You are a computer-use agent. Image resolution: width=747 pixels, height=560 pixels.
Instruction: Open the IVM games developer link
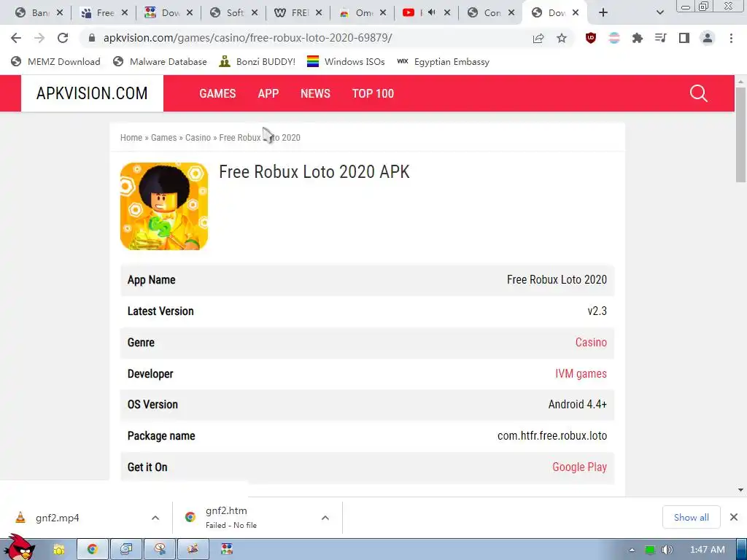click(581, 374)
